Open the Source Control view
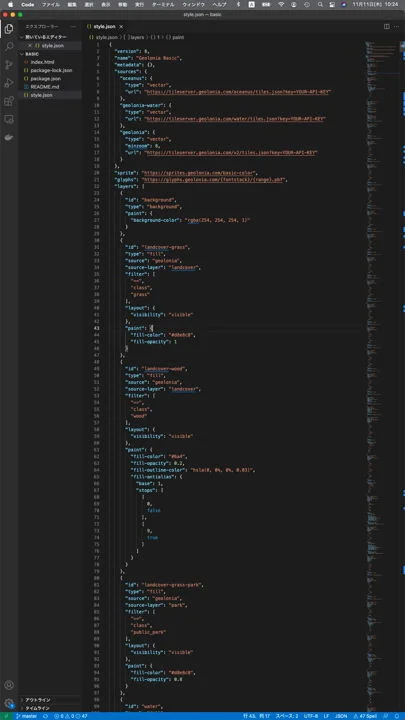Screen dimensions: 405x720 (8, 65)
